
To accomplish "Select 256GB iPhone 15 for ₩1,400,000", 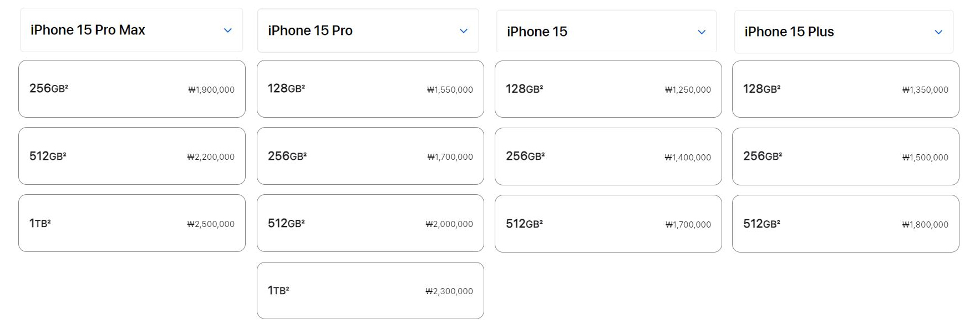I will coord(608,157).
